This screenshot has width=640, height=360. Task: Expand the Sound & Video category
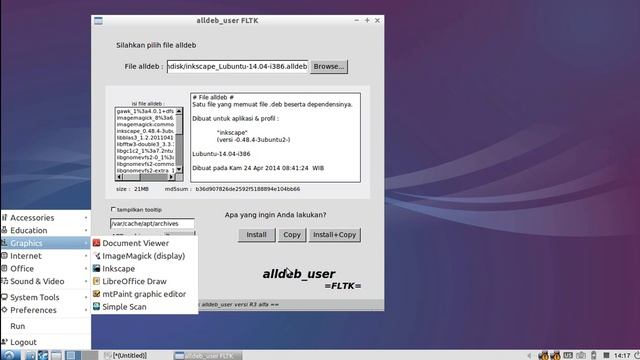tap(45, 281)
